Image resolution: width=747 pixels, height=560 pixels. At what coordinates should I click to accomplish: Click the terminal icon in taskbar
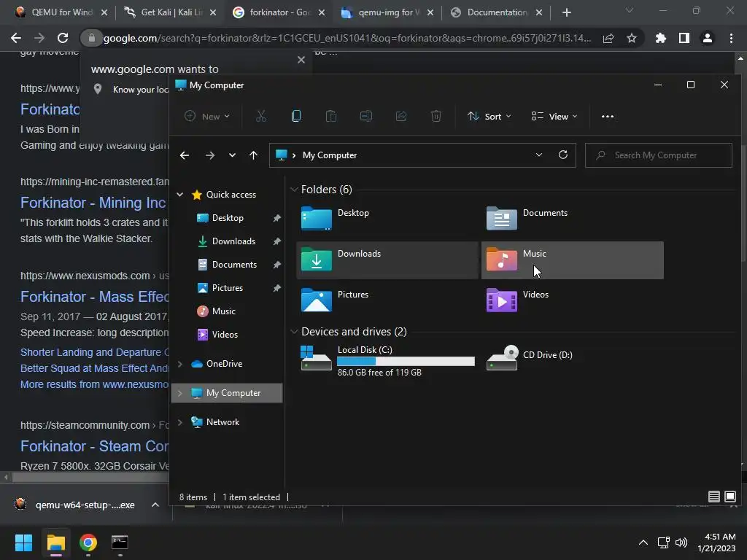(x=120, y=542)
